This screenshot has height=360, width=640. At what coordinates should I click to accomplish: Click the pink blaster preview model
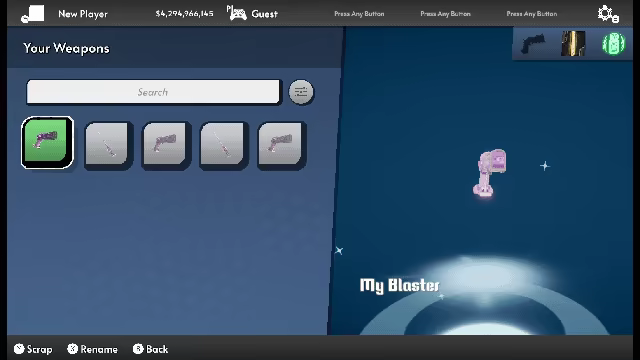tap(490, 173)
